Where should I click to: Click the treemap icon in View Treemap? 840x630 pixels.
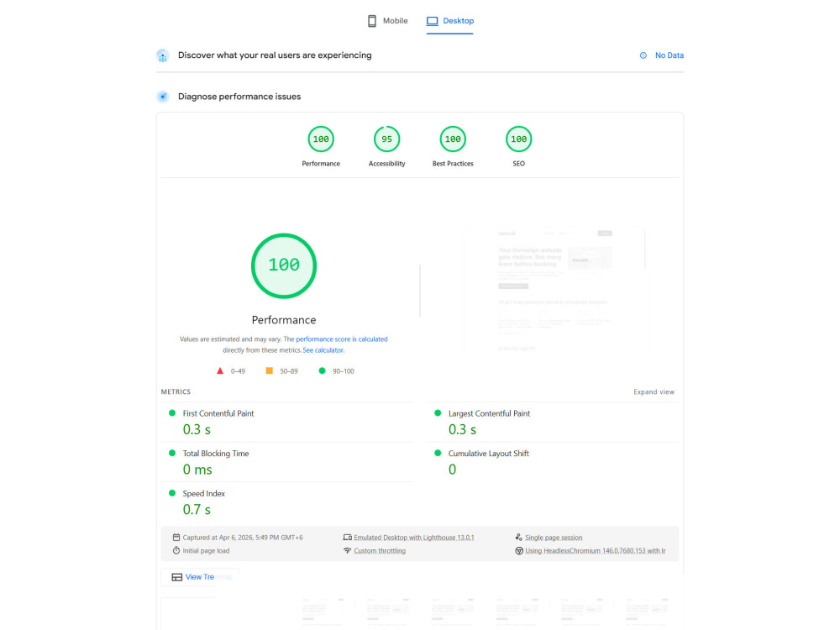pyautogui.click(x=176, y=577)
